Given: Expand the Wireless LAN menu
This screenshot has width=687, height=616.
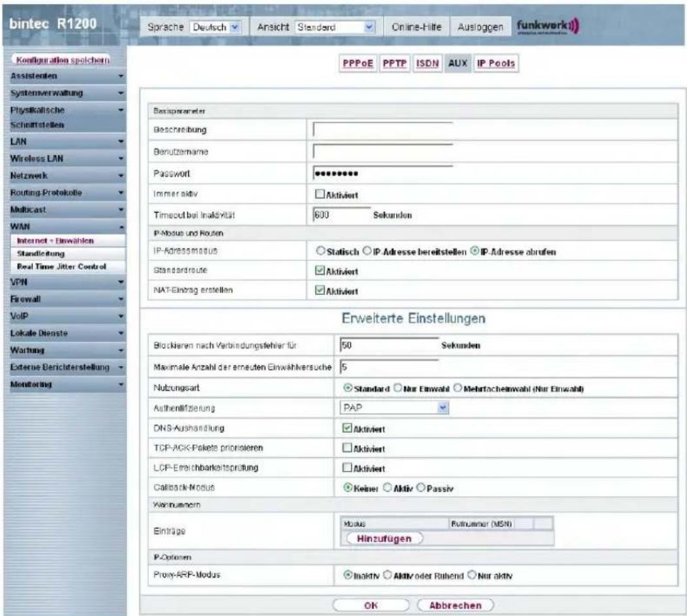Looking at the screenshot, I should click(65, 159).
